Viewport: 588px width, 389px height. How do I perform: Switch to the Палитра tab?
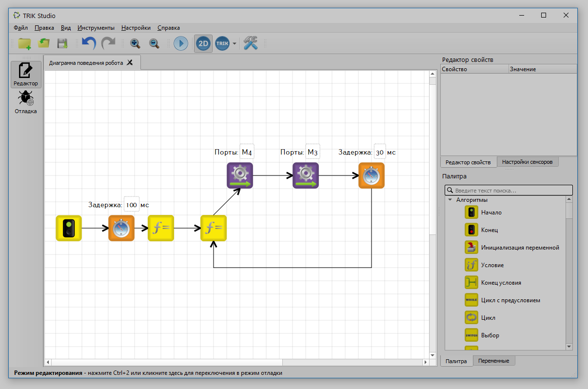[456, 361]
